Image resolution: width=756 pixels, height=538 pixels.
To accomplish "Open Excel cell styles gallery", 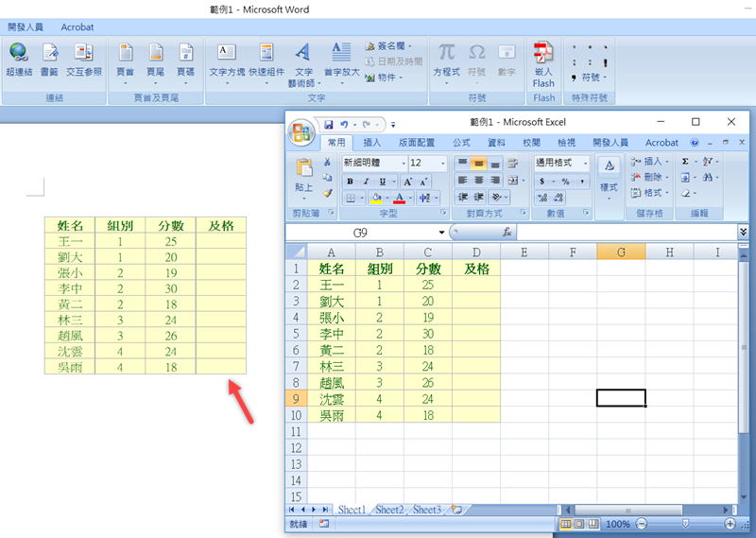I will tap(609, 178).
